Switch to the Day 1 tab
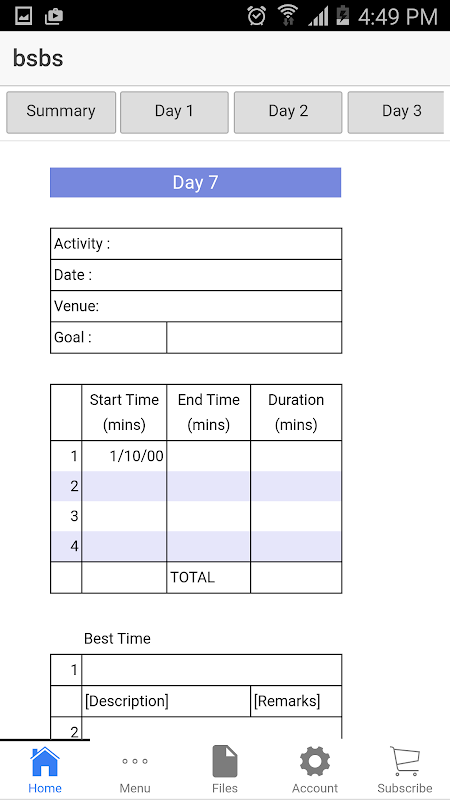This screenshot has width=450, height=800. pos(174,112)
